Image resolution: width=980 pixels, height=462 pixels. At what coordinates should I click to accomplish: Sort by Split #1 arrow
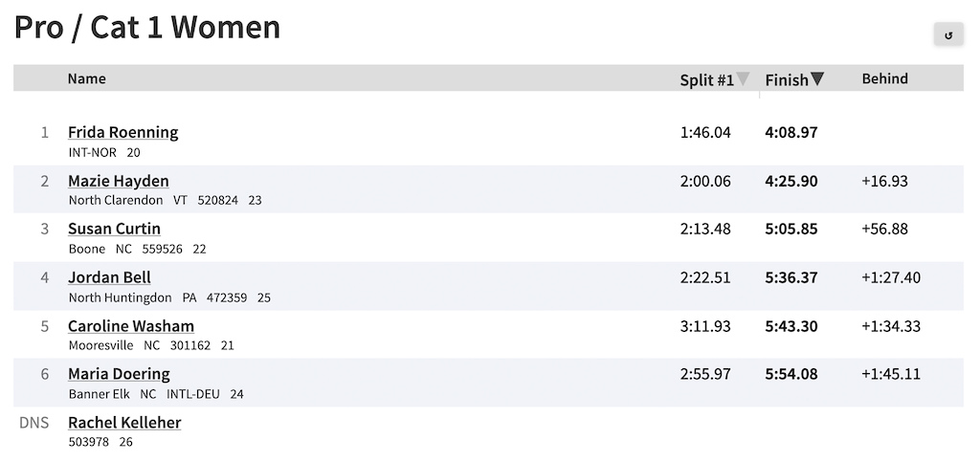(743, 78)
